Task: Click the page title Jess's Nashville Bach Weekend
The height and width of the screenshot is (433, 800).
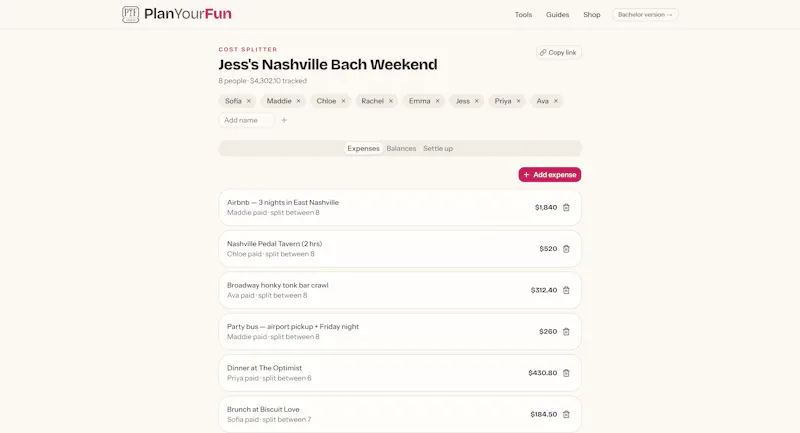Action: click(x=328, y=65)
